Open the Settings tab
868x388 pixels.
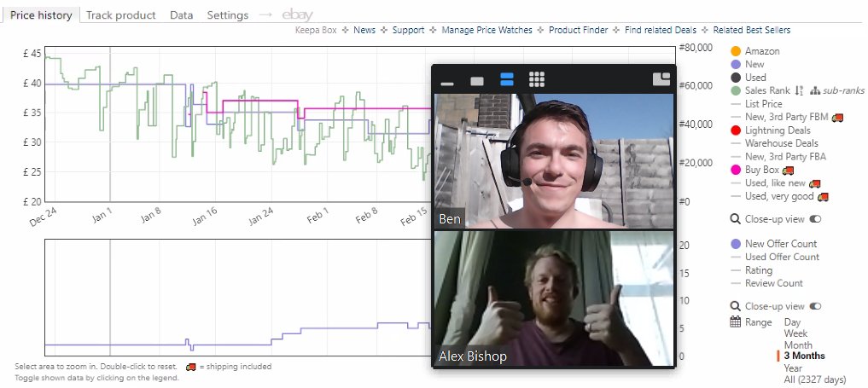(x=228, y=15)
